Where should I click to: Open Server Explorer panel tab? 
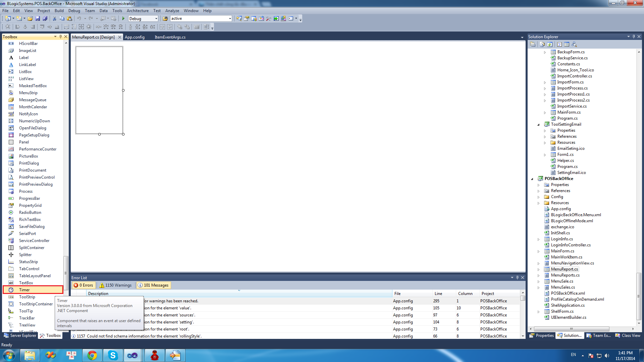click(20, 336)
